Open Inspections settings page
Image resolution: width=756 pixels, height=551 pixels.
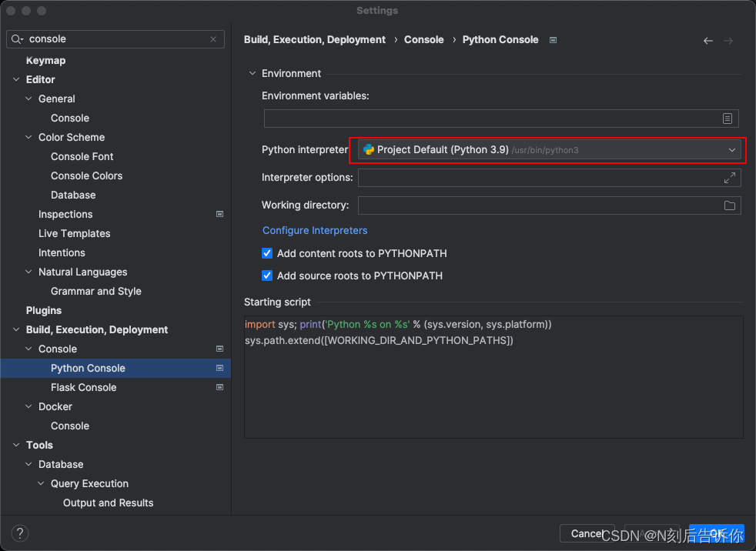pyautogui.click(x=65, y=215)
